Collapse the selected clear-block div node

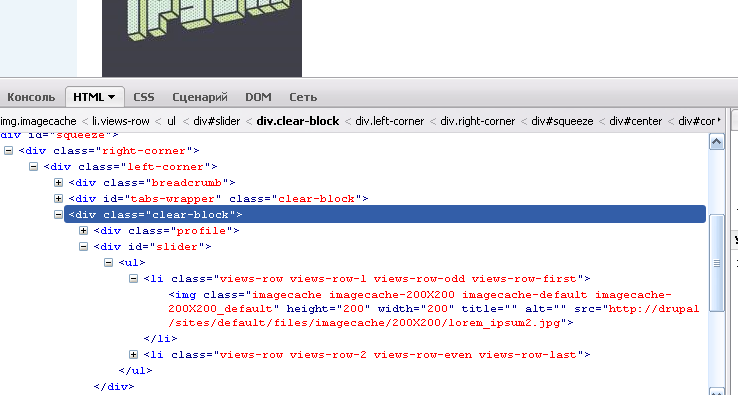[58, 215]
